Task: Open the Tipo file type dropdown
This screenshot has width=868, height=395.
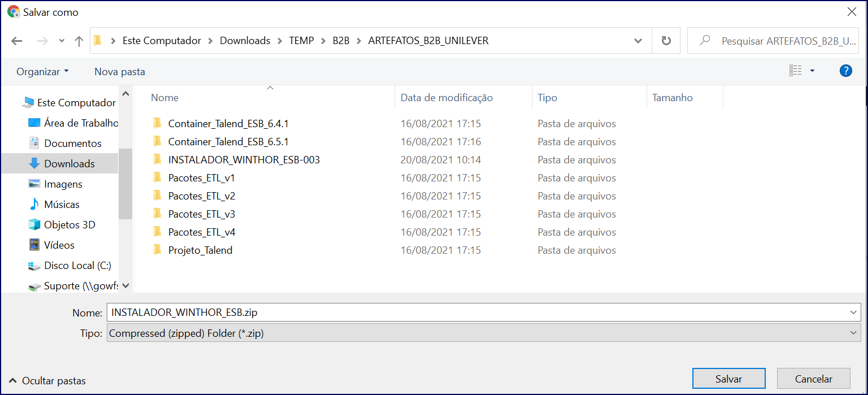Action: (x=483, y=333)
